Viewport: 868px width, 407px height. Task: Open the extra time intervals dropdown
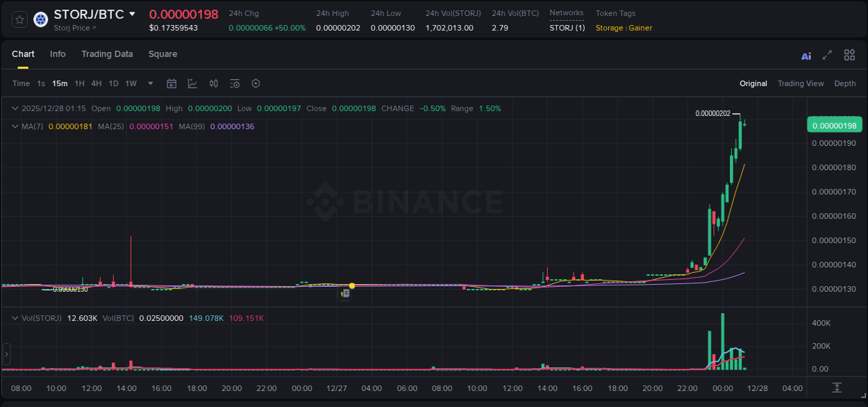click(x=149, y=83)
